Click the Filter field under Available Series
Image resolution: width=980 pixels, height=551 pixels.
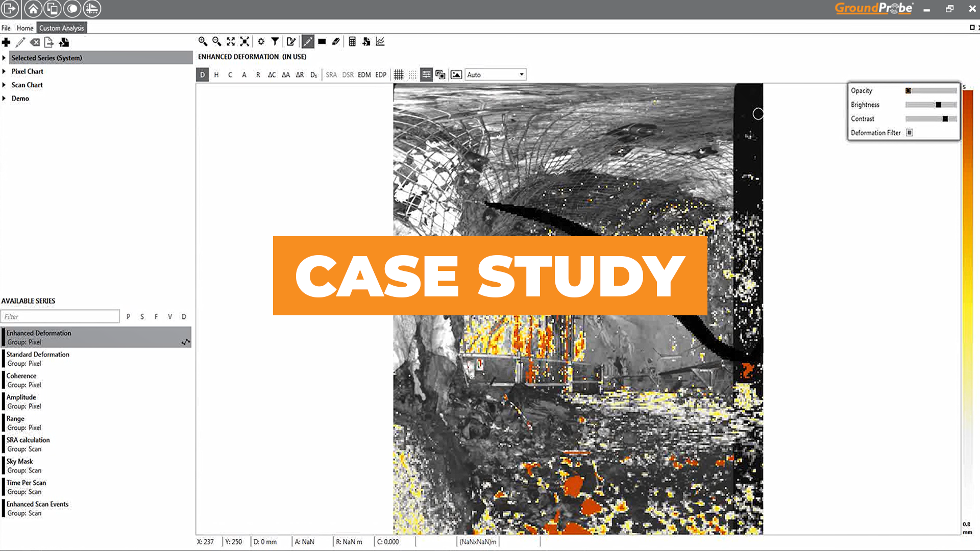pyautogui.click(x=60, y=316)
